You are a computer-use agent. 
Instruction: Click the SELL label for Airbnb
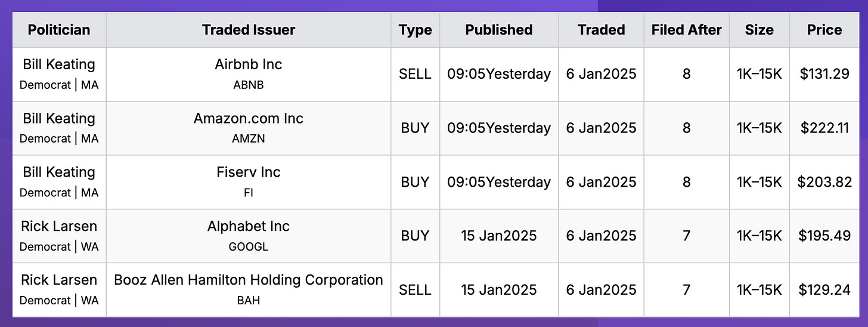click(415, 74)
